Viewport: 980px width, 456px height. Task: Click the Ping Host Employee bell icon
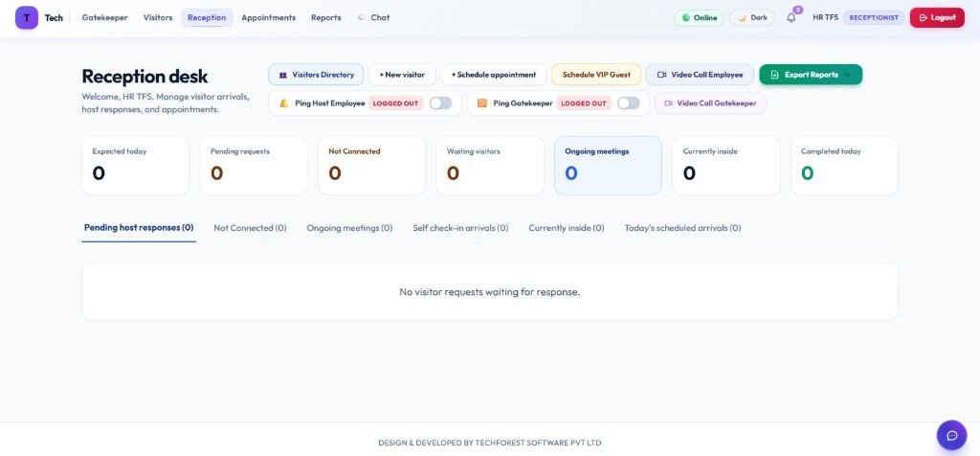283,103
